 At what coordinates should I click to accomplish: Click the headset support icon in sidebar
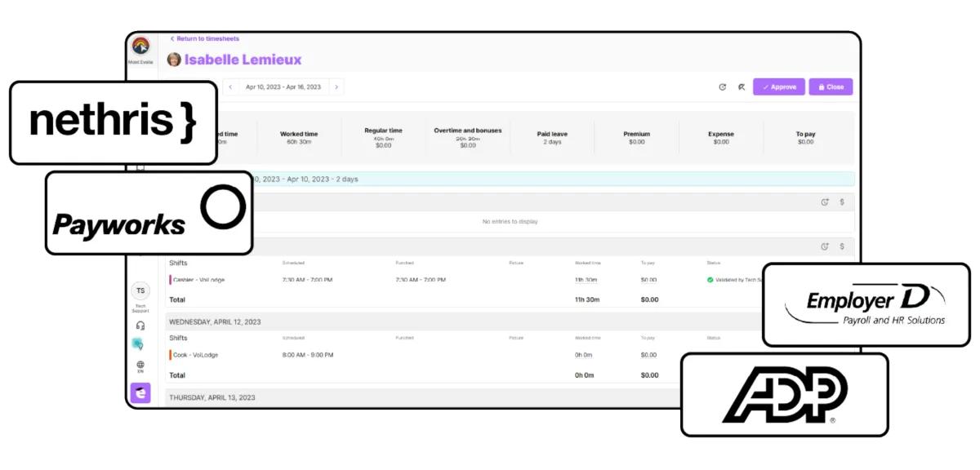(140, 326)
